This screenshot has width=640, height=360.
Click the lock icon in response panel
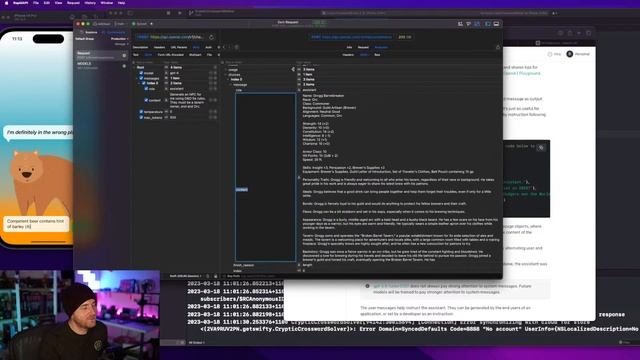click(498, 47)
